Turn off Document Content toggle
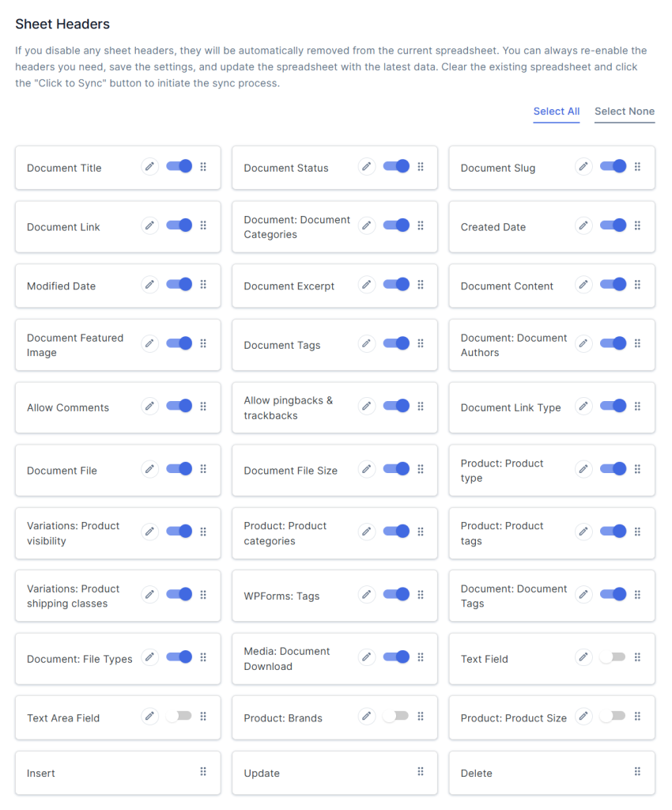Screen dimensions: 672x810 coord(613,284)
